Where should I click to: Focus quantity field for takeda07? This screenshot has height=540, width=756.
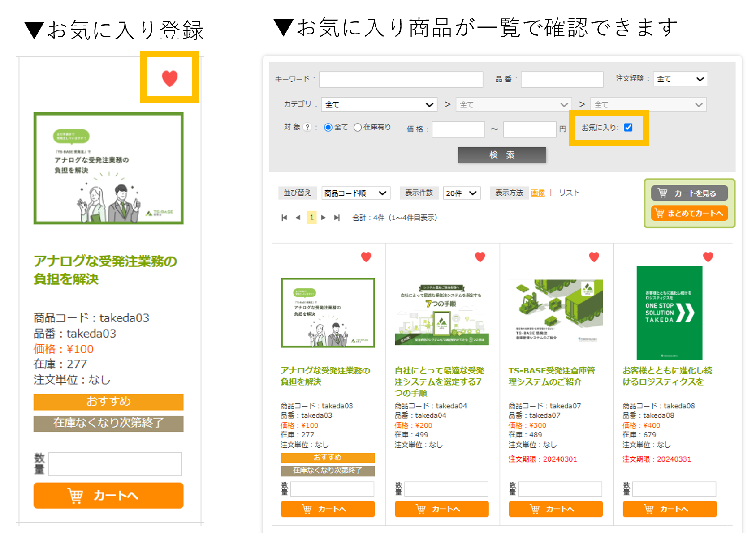560,489
